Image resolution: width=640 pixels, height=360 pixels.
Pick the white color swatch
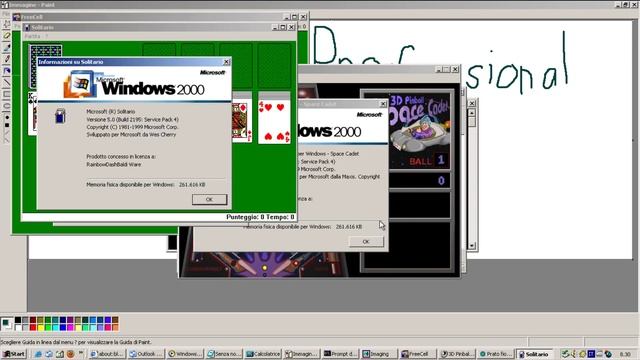pyautogui.click(x=18, y=328)
